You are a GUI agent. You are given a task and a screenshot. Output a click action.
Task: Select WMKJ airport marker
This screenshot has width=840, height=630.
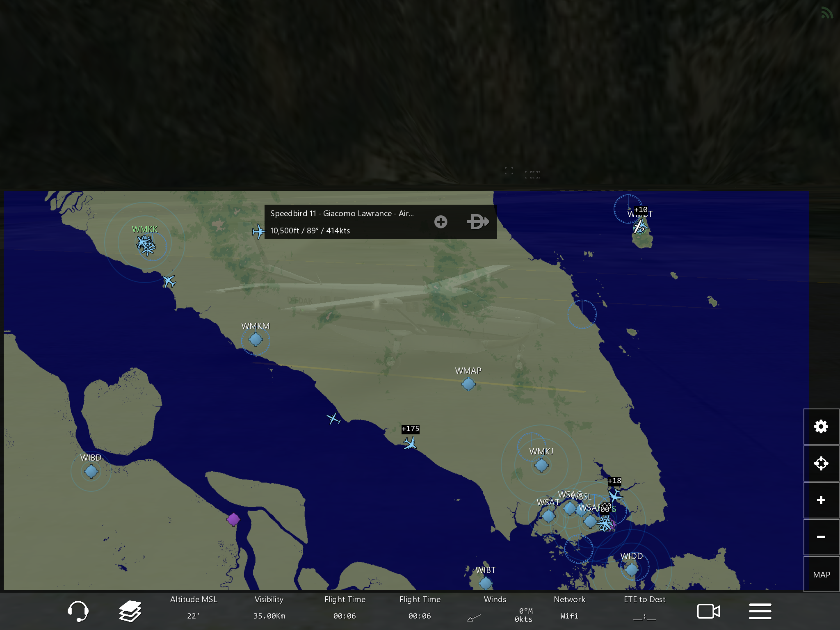pos(541,465)
